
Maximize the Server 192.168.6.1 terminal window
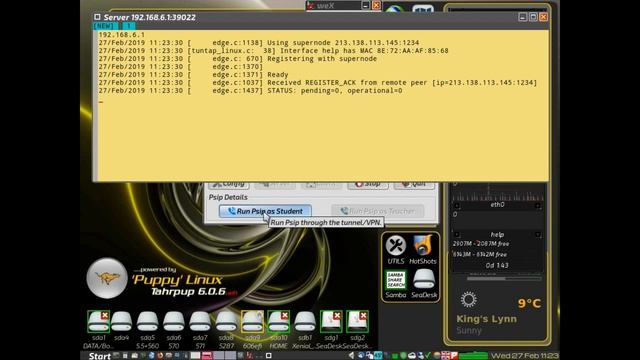click(533, 17)
